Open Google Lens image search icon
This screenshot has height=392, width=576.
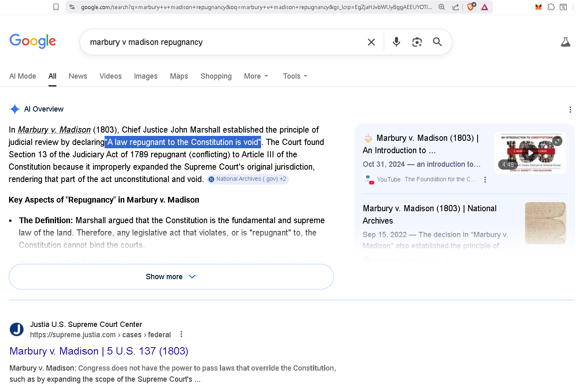click(x=417, y=42)
